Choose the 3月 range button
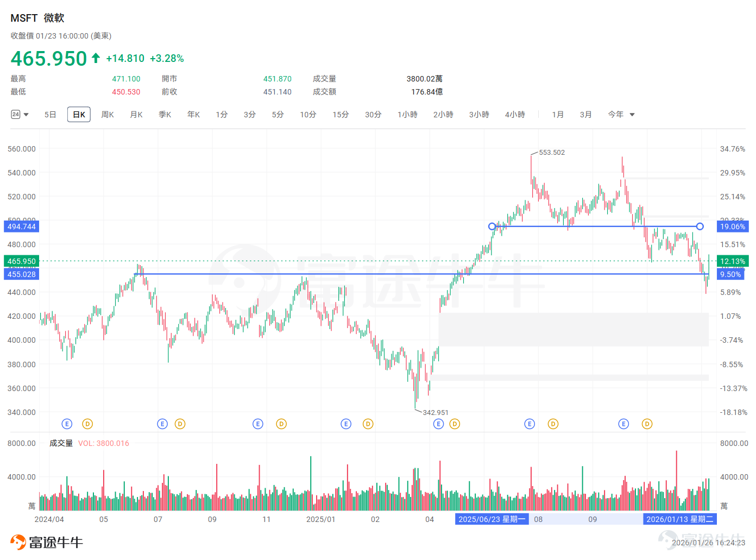Viewport: 756px width, 560px height. tap(586, 115)
